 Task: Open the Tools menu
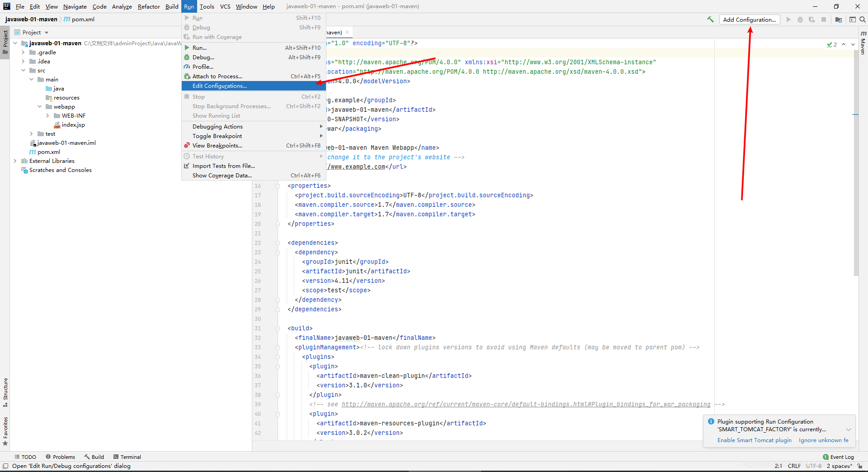pyautogui.click(x=207, y=6)
